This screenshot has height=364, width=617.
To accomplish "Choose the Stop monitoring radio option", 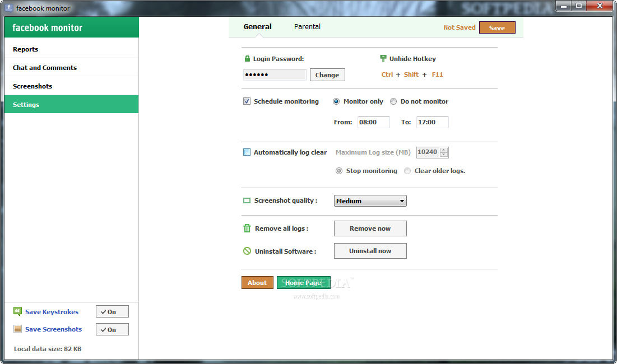I will click(339, 171).
